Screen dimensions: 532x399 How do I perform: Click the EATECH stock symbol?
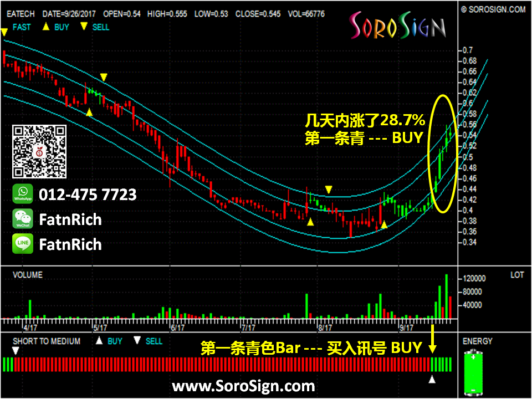click(x=21, y=14)
